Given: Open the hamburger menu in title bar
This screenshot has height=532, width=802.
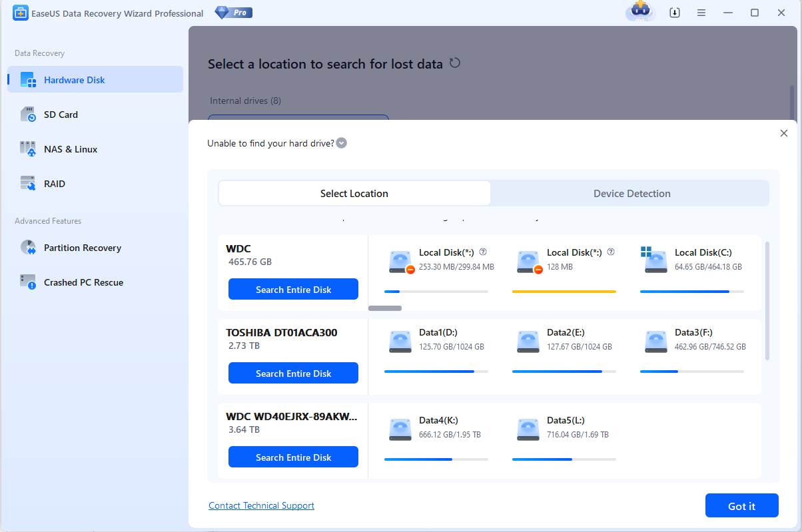Looking at the screenshot, I should (701, 13).
